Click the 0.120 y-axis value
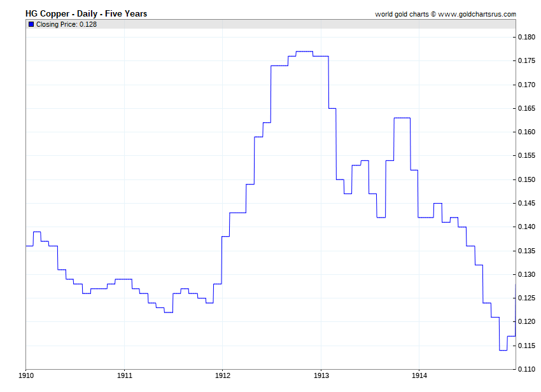Image resolution: width=541 pixels, height=392 pixels. pyautogui.click(x=526, y=321)
